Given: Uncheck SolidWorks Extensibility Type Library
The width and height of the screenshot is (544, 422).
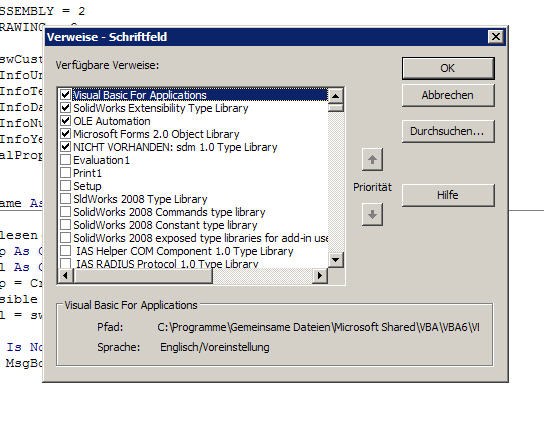Looking at the screenshot, I should (65, 108).
